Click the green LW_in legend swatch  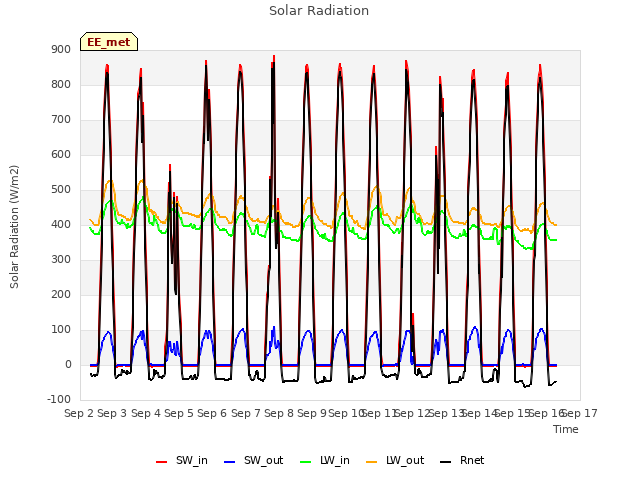click(306, 462)
